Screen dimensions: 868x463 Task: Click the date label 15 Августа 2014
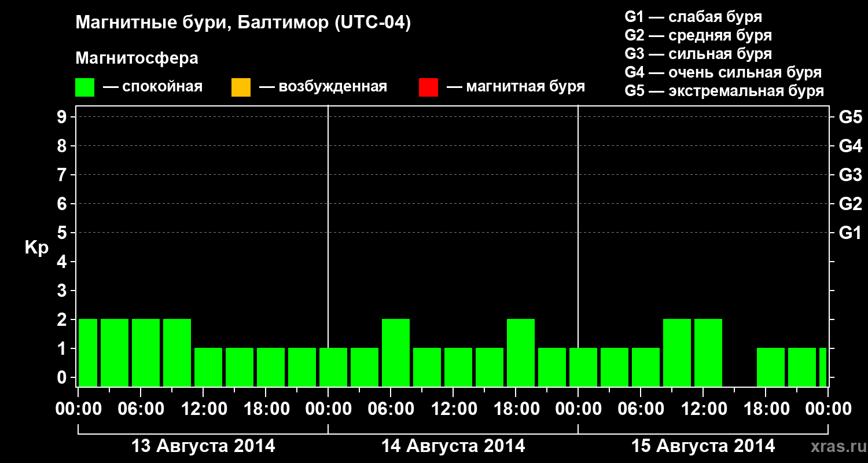tap(703, 446)
